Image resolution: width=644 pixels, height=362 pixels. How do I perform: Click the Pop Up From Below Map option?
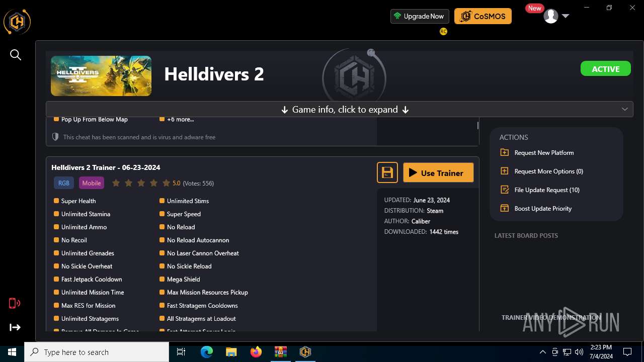[x=91, y=119]
